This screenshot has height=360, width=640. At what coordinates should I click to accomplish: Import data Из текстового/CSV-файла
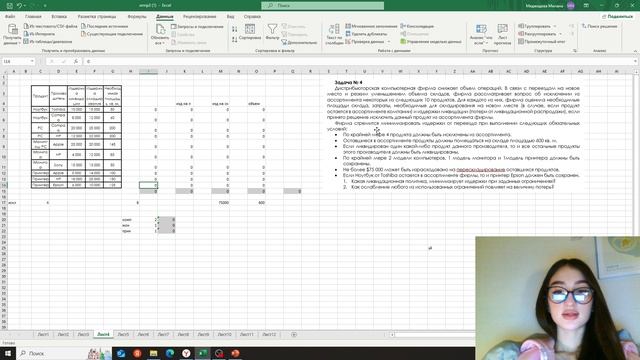(50, 26)
